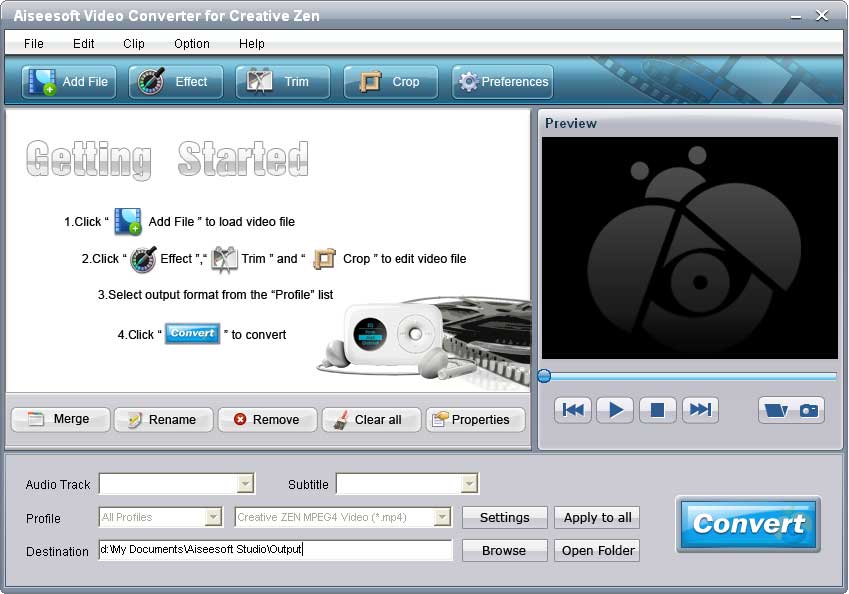Select the Add File tool
This screenshot has width=849, height=594.
67,82
